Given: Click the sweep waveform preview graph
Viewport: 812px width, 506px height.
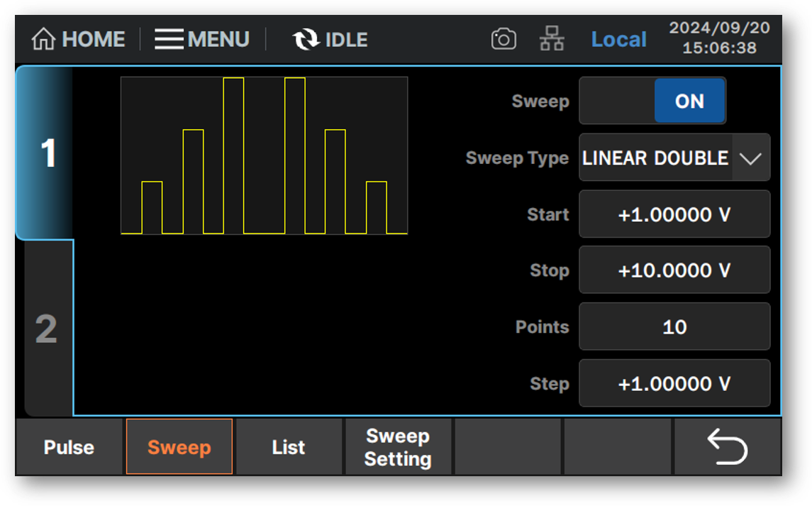Looking at the screenshot, I should [x=264, y=155].
